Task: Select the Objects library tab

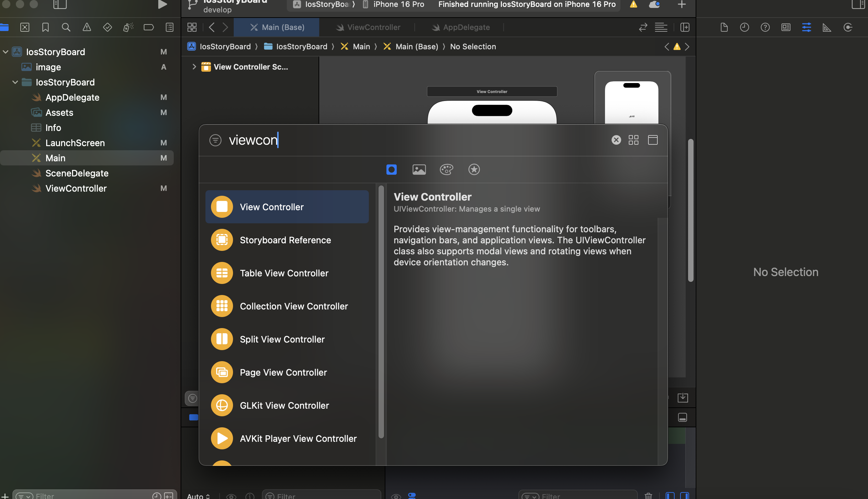Action: click(392, 170)
